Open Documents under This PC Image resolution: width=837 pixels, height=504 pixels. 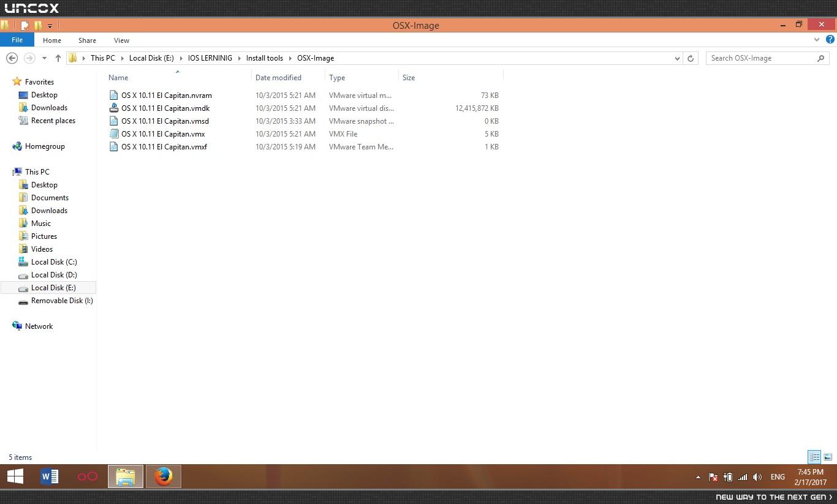coord(50,198)
